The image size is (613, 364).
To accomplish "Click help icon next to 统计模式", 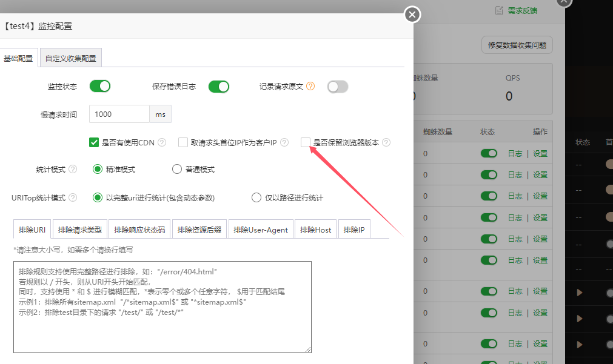I will click(x=73, y=169).
